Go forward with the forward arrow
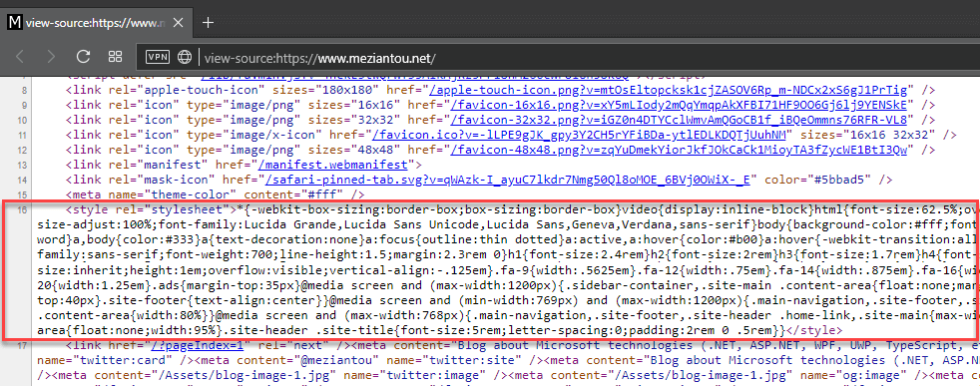The image size is (980, 386). tap(51, 58)
